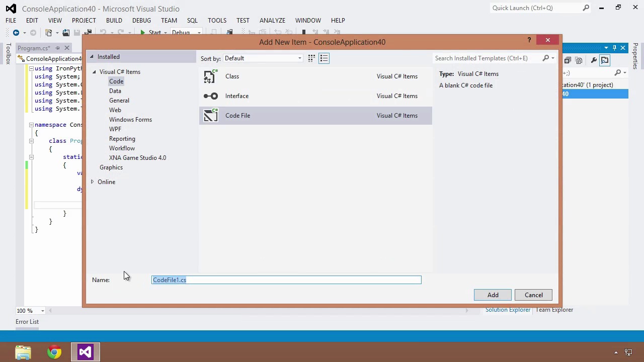This screenshot has height=362, width=644.
Task: Click the green Start debugging arrow
Action: click(143, 33)
